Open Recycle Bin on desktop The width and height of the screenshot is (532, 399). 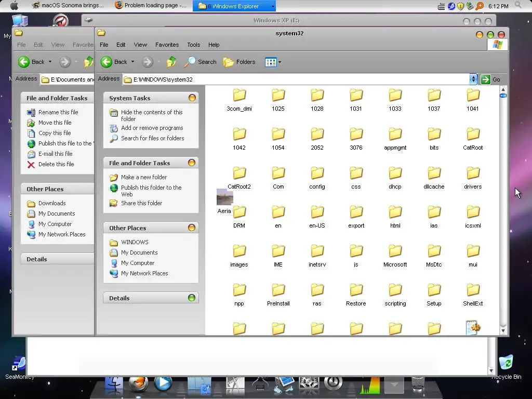pyautogui.click(x=506, y=366)
